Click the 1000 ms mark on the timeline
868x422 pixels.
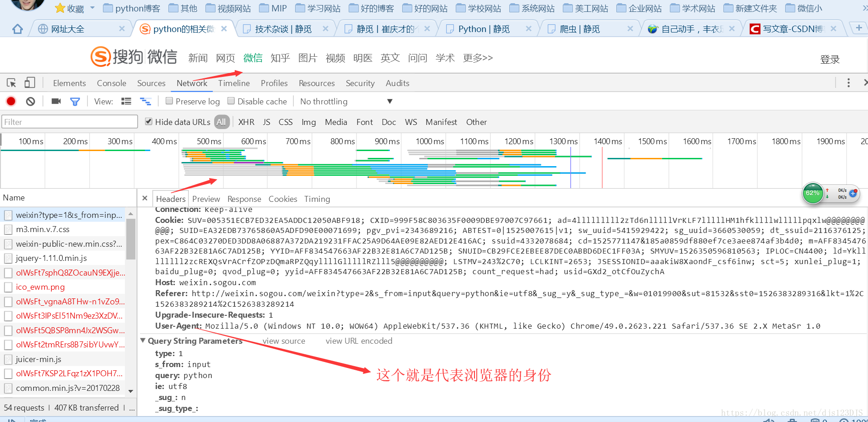click(430, 141)
